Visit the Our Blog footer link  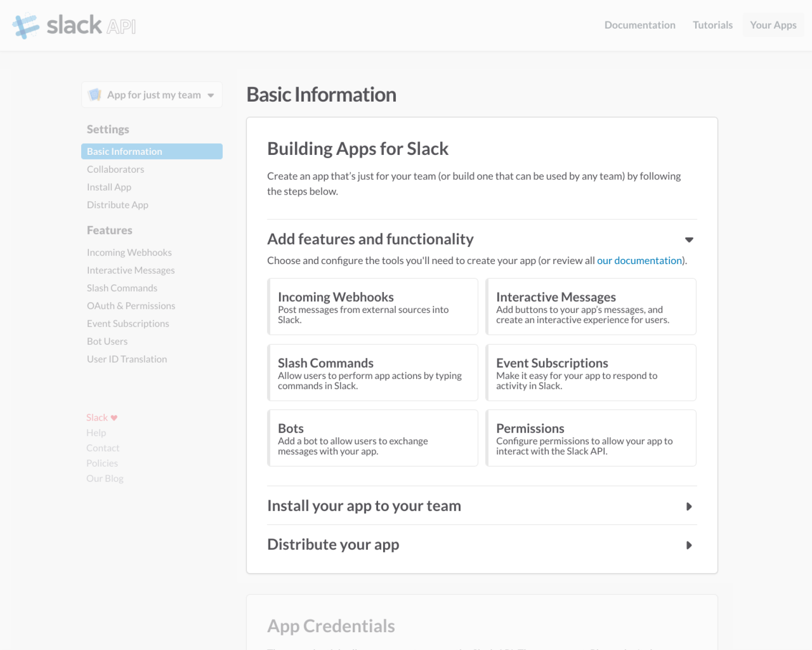click(105, 478)
